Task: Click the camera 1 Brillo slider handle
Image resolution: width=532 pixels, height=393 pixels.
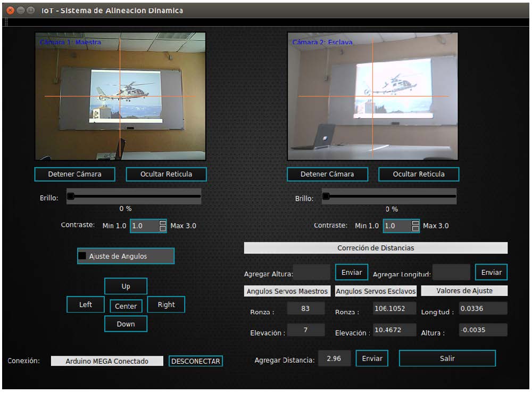Action: (70, 196)
